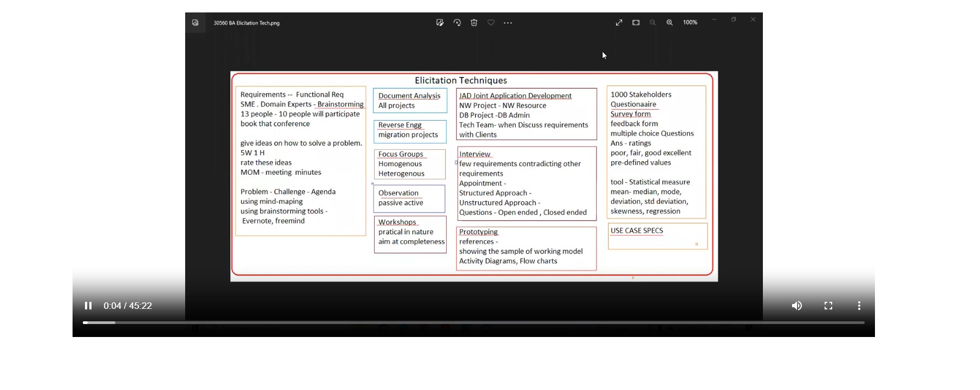Mute the video audio
The image size is (980, 390).
796,306
